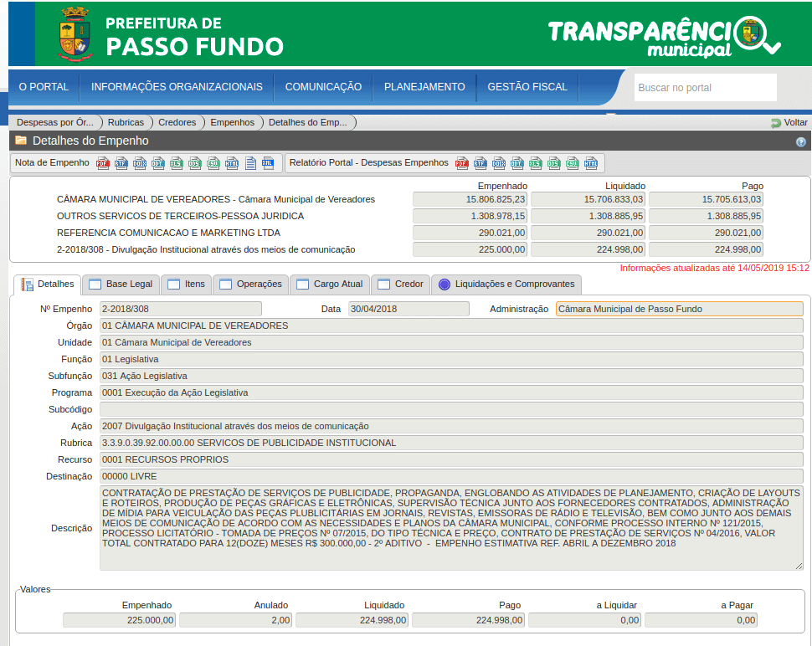Download Relatório Portal Despesas Empenhos as CSV
The height and width of the screenshot is (646, 812).
573,163
